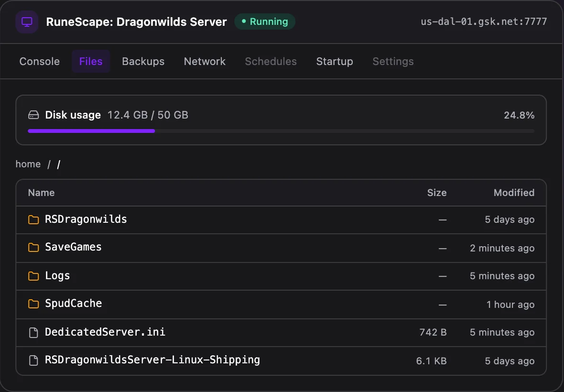Click the 2 minutes ago modified cell
This screenshot has width=564, height=392.
point(502,248)
